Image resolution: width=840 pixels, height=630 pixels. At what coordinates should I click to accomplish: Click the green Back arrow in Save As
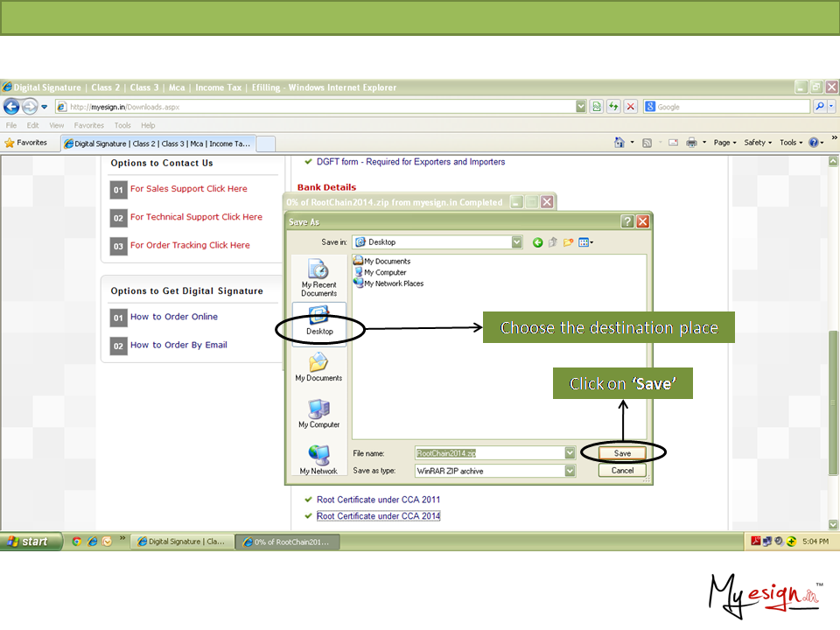coord(538,242)
